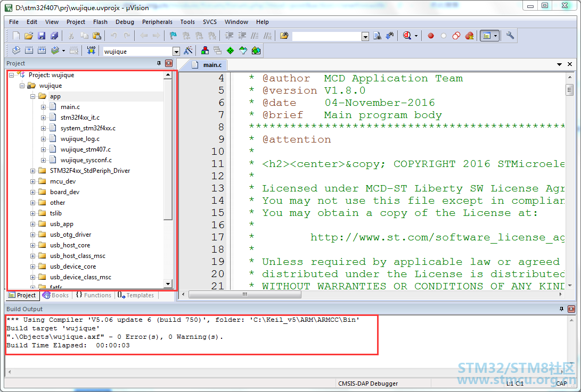This screenshot has width=581, height=392.
Task: Disable all breakpoints using the hollow circles icon
Action: point(456,36)
